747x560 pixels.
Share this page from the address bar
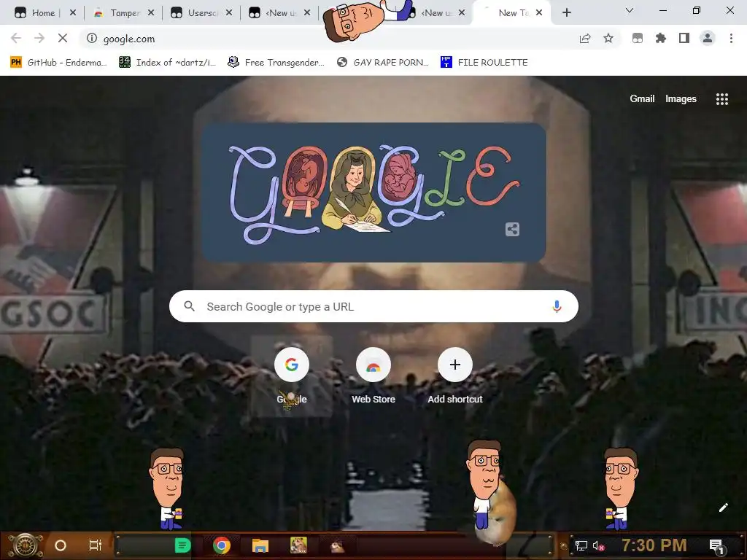coord(585,38)
